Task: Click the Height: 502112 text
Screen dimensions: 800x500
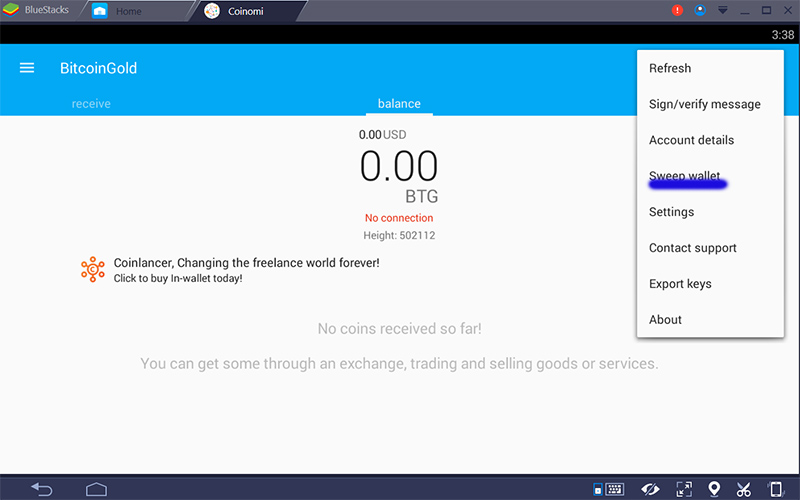Action: pyautogui.click(x=399, y=235)
